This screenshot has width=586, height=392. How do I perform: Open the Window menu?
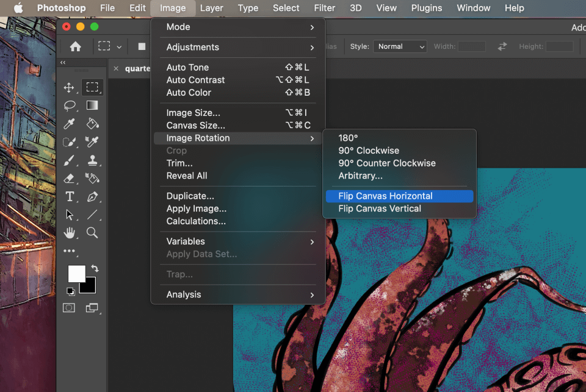pyautogui.click(x=474, y=8)
